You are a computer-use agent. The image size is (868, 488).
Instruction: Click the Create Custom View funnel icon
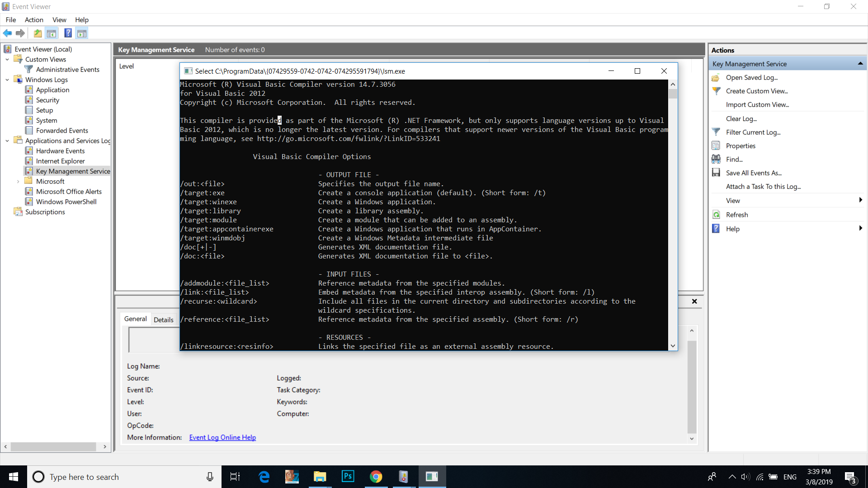(x=716, y=91)
